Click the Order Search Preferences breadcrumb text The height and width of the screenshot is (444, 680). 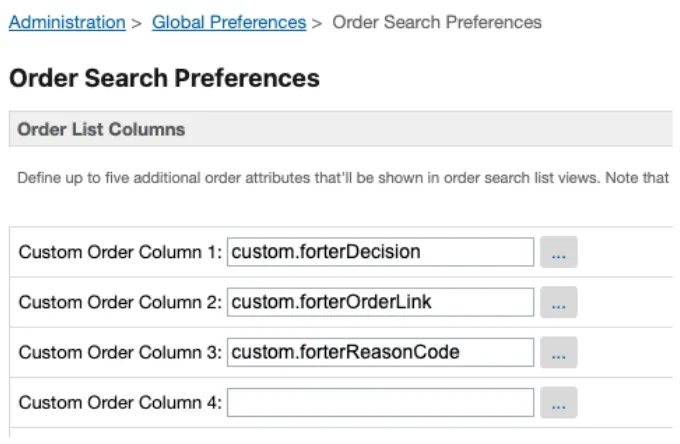point(437,22)
